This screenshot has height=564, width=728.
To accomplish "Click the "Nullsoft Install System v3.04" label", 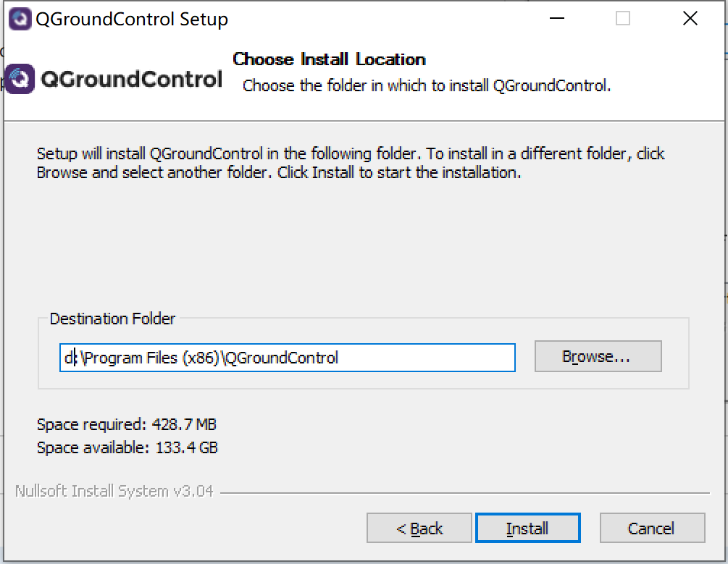I will tap(114, 491).
